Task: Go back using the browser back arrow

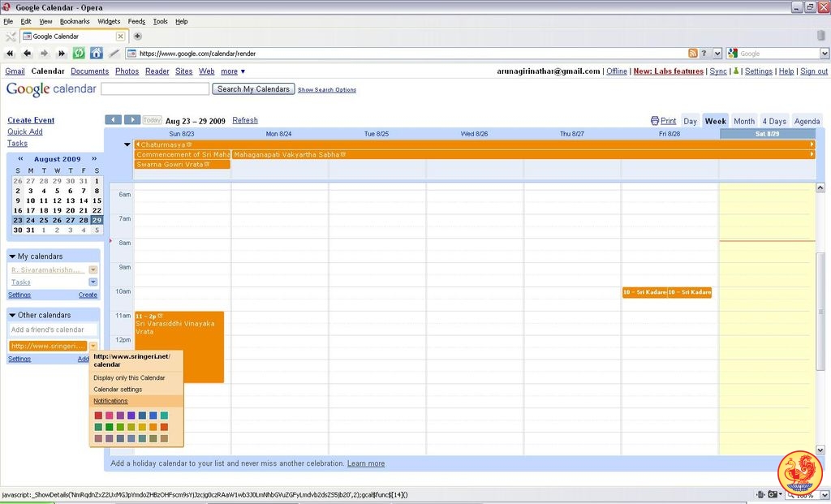Action: pyautogui.click(x=27, y=53)
